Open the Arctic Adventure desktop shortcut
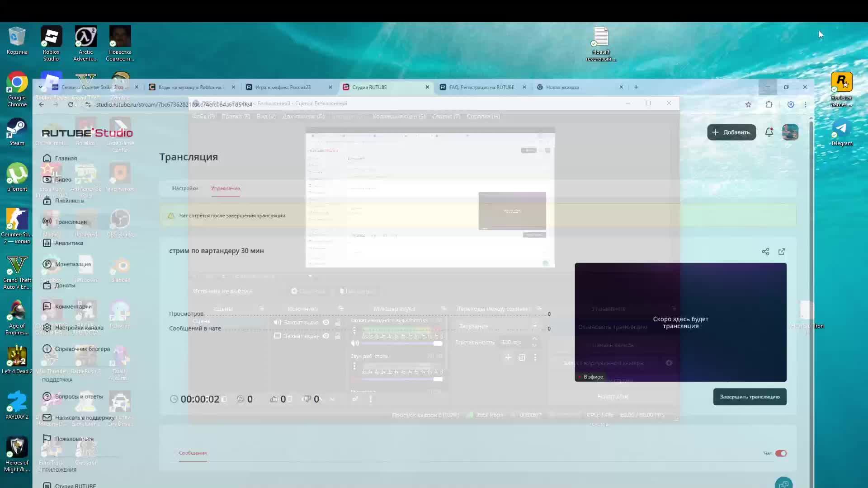Screen dimensions: 868x488 (x=85, y=43)
